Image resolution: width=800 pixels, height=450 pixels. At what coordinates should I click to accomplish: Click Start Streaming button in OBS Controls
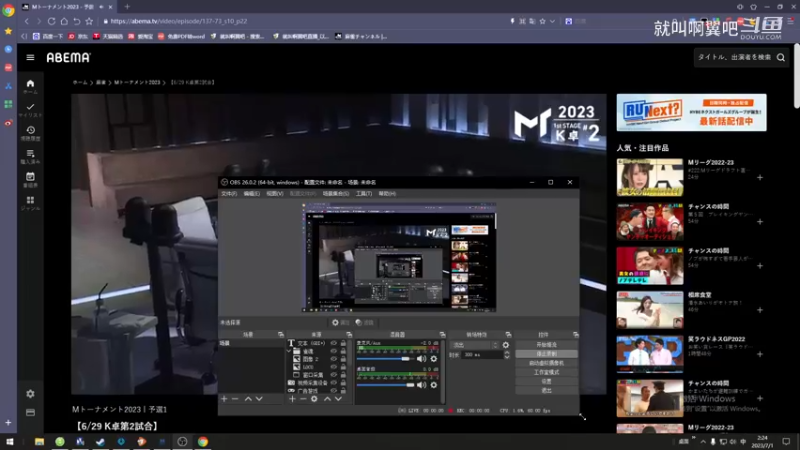(546, 345)
